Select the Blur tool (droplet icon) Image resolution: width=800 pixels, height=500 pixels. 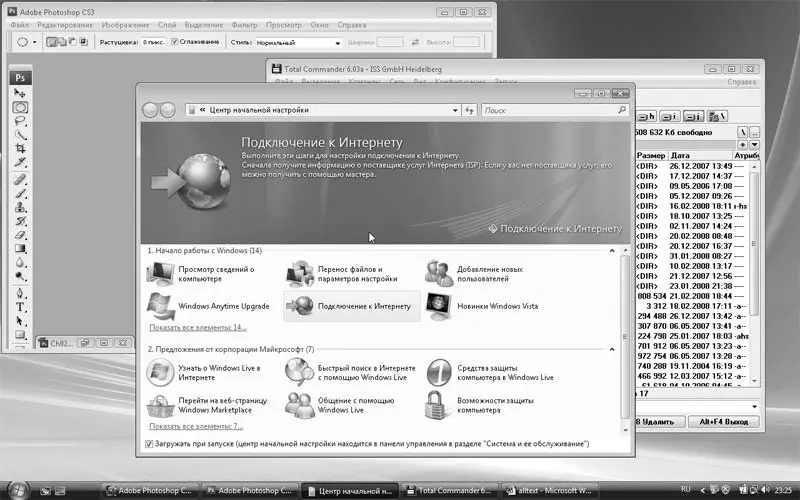[20, 262]
